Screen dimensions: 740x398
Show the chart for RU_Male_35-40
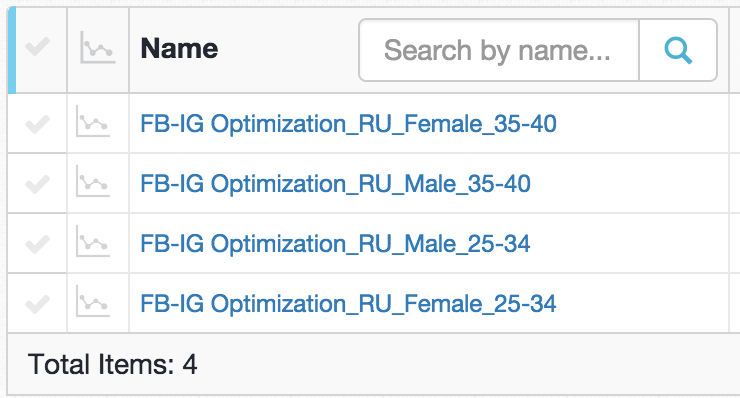pos(93,181)
